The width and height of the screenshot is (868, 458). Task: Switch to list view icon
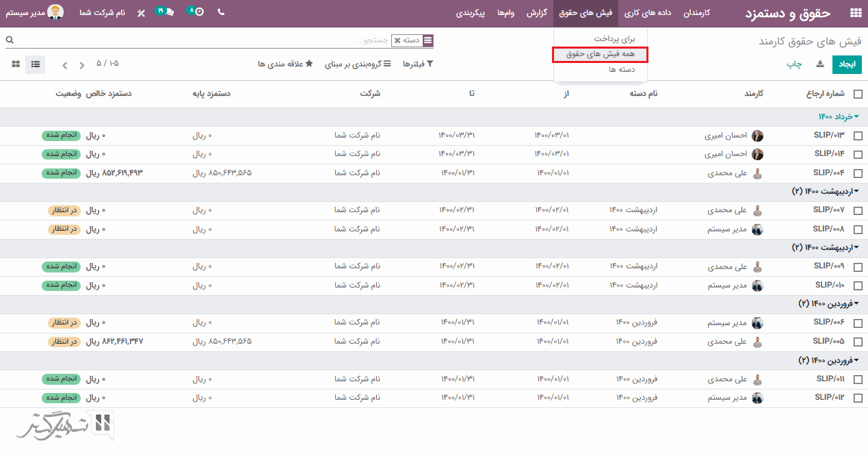point(36,64)
